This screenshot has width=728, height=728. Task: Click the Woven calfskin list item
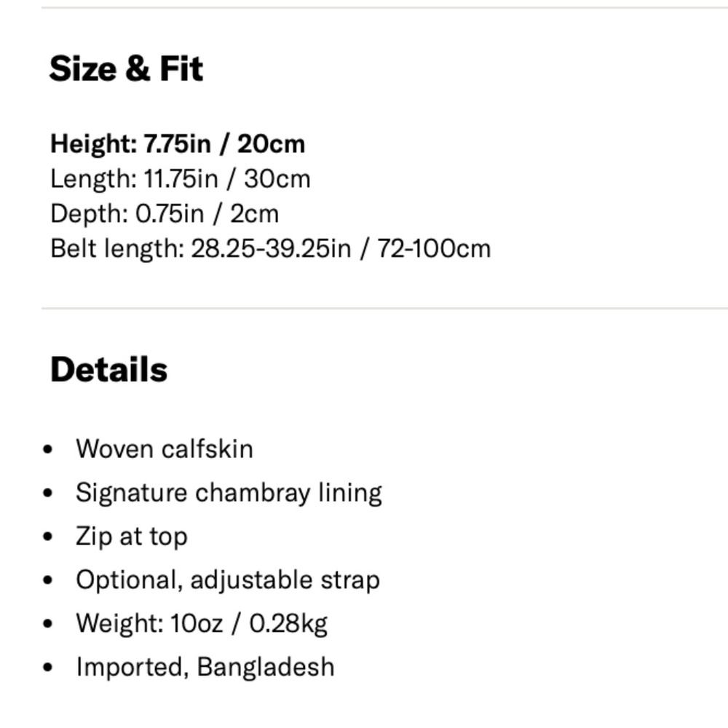coord(165,449)
